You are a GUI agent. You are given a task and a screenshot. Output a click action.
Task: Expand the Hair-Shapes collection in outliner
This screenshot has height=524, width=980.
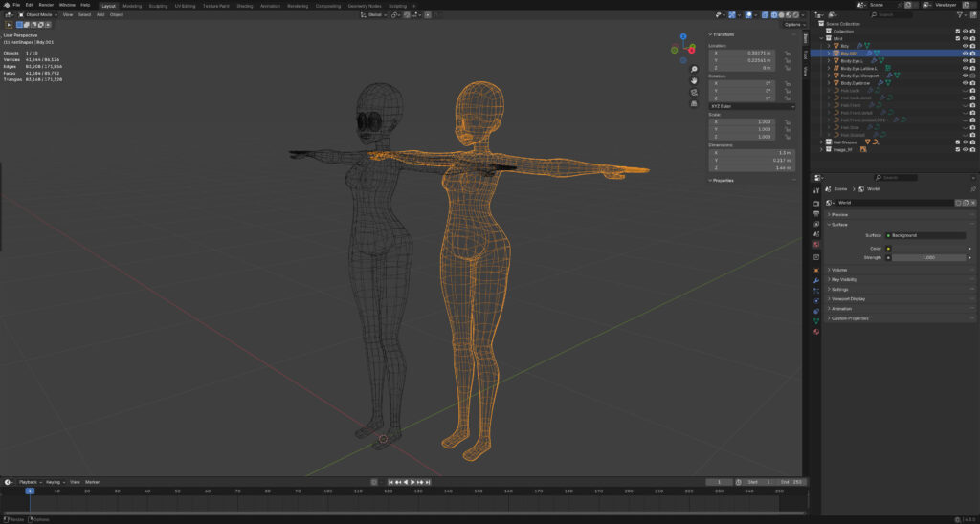point(821,142)
